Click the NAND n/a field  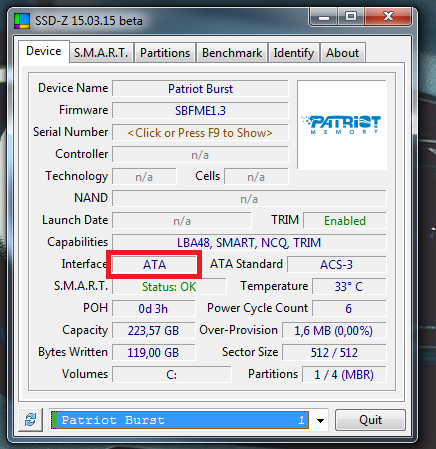click(x=249, y=199)
